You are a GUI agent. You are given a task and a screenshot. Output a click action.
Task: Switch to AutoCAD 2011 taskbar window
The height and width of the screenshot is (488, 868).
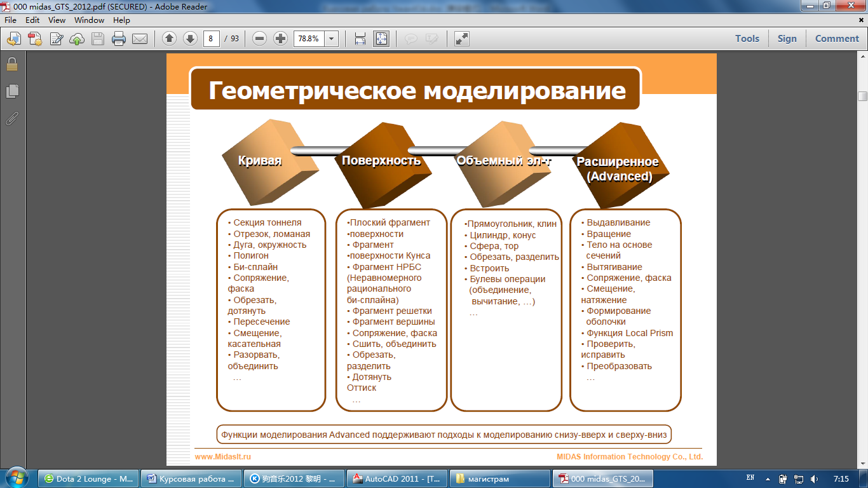tap(398, 478)
